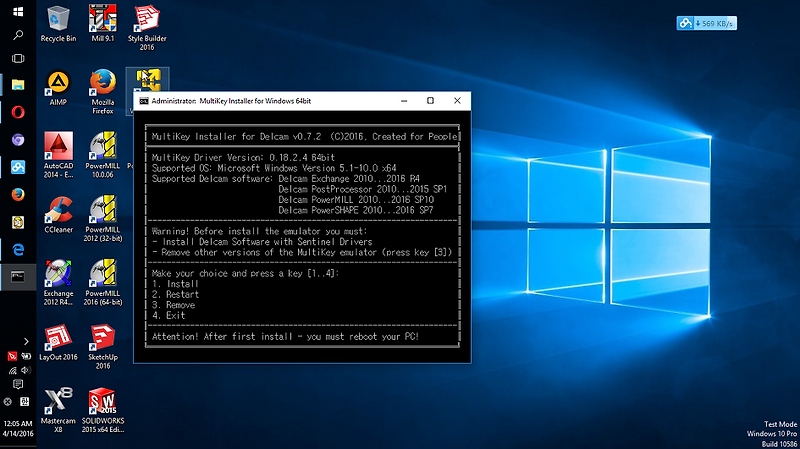Click 'Install Delcam Software with Sentinel Drivers' line
800x449 pixels.
[262, 242]
